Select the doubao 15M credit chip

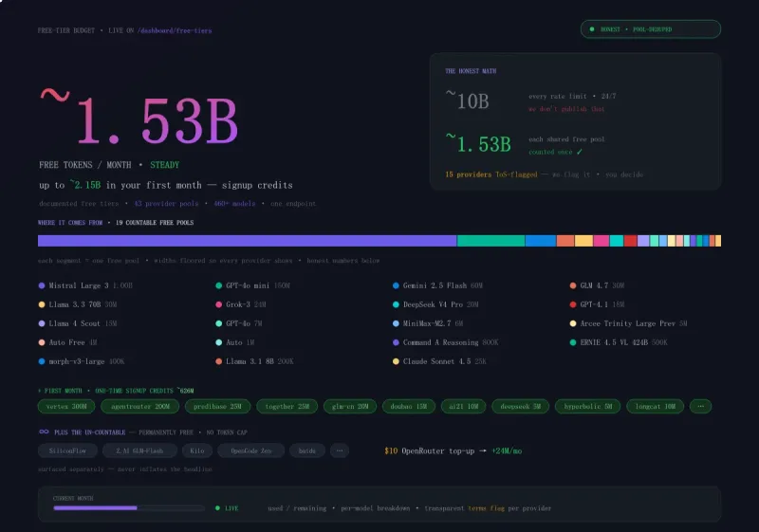[409, 406]
